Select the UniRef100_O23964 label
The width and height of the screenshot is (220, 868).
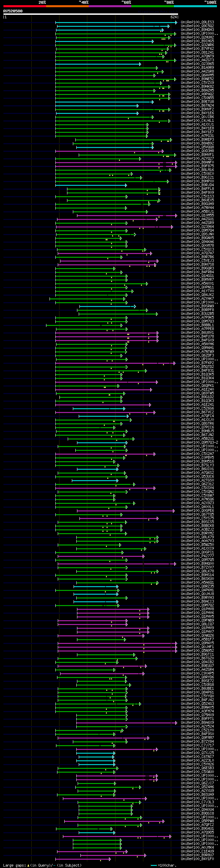point(197,227)
